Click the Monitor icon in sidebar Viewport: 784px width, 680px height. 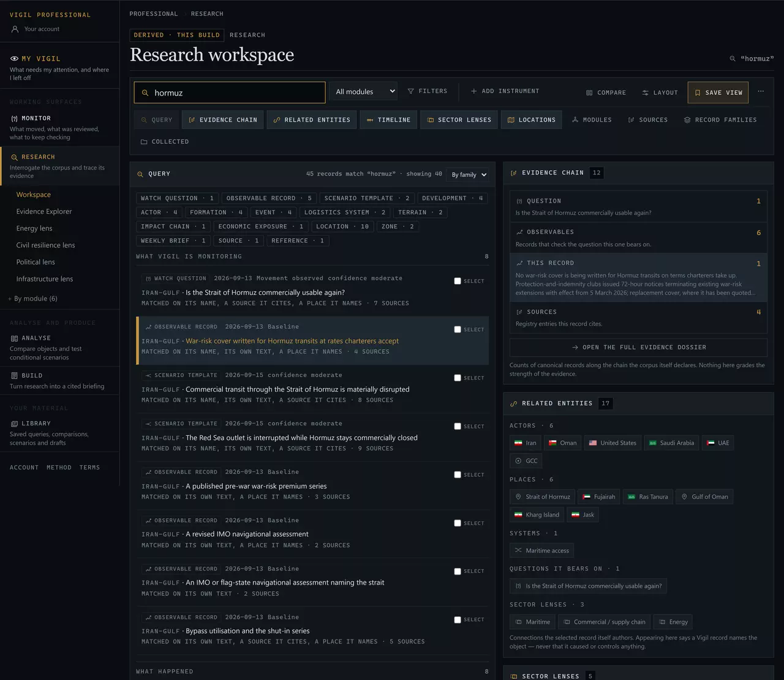pos(14,118)
